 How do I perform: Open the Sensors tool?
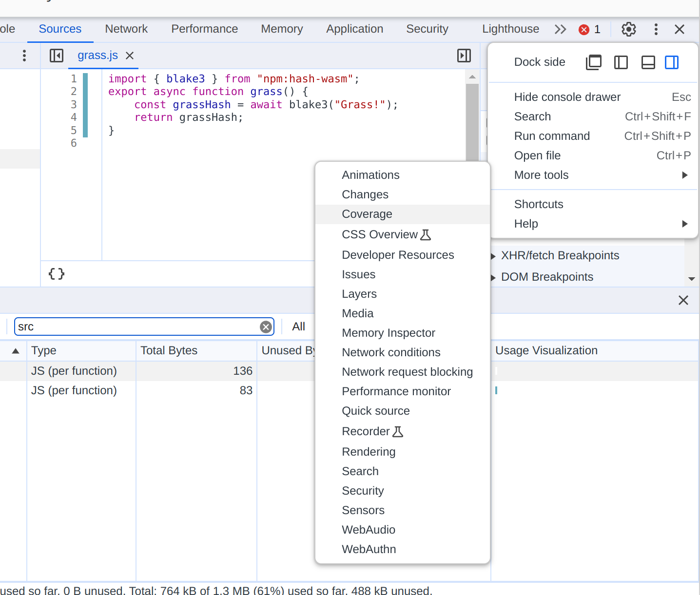coord(403,510)
